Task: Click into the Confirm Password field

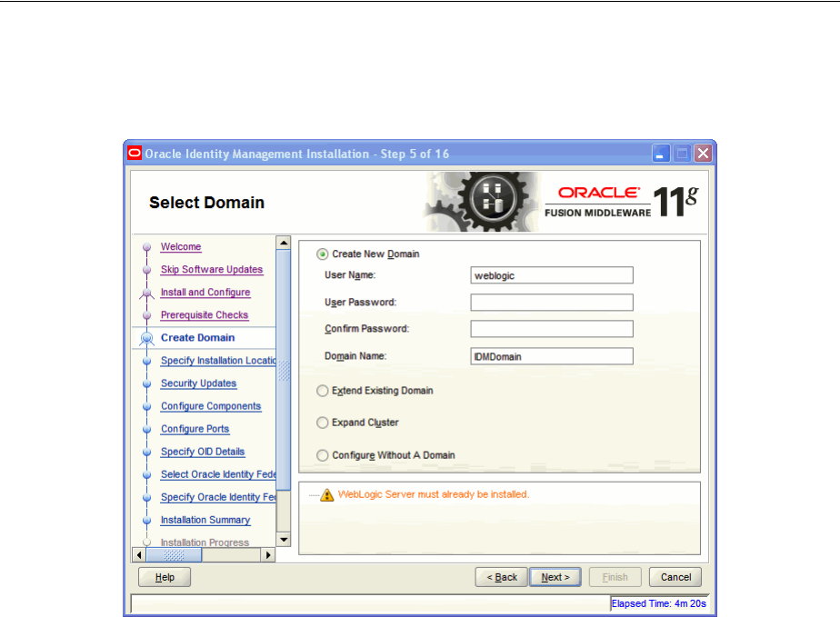Action: tap(552, 329)
